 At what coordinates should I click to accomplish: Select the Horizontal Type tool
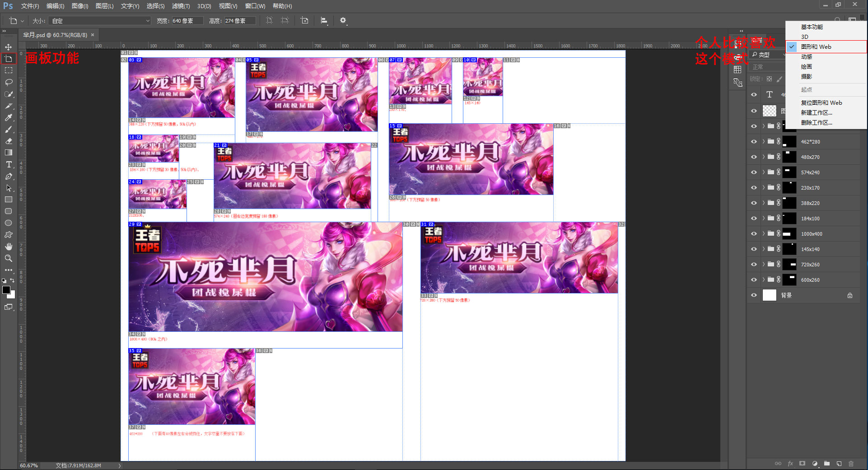tap(9, 164)
